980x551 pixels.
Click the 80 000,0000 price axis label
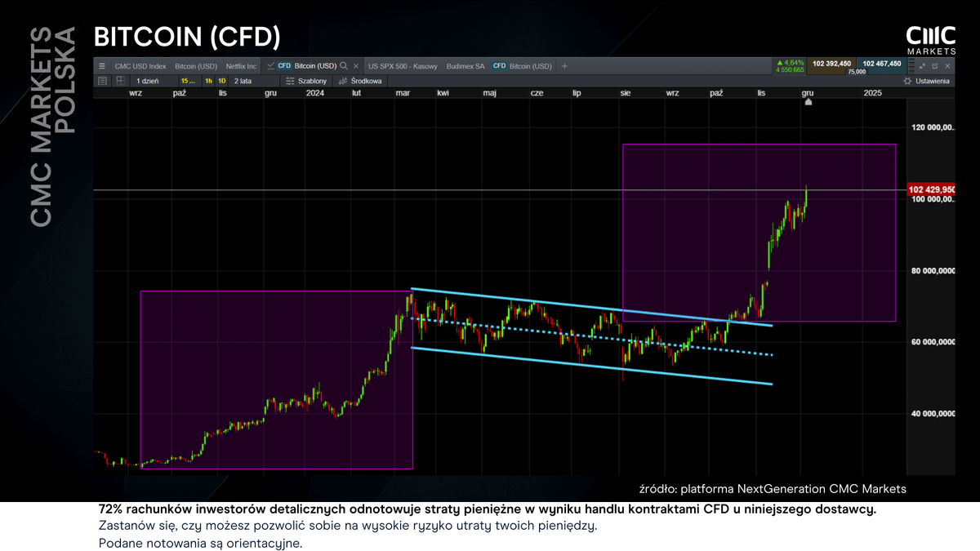point(932,271)
